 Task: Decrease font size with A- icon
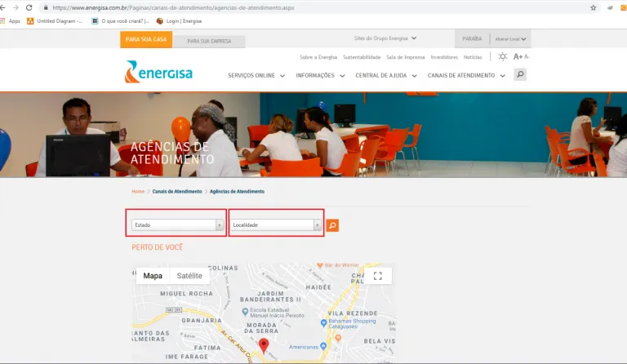pos(527,57)
